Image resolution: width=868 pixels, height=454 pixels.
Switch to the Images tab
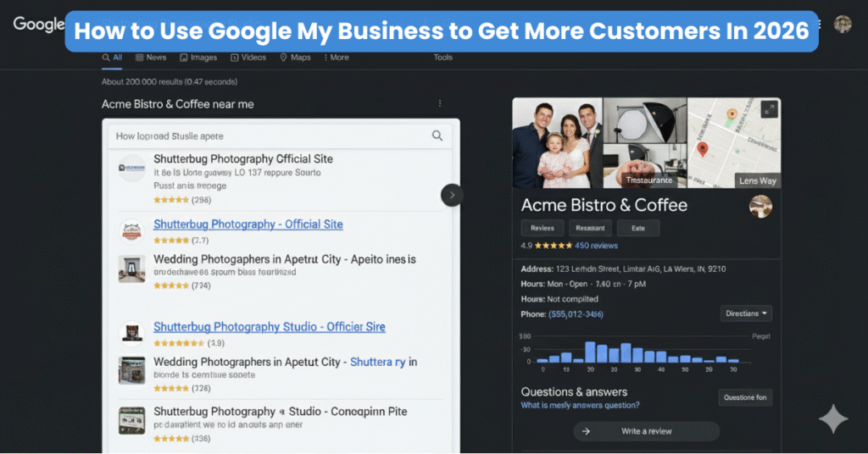pos(198,58)
